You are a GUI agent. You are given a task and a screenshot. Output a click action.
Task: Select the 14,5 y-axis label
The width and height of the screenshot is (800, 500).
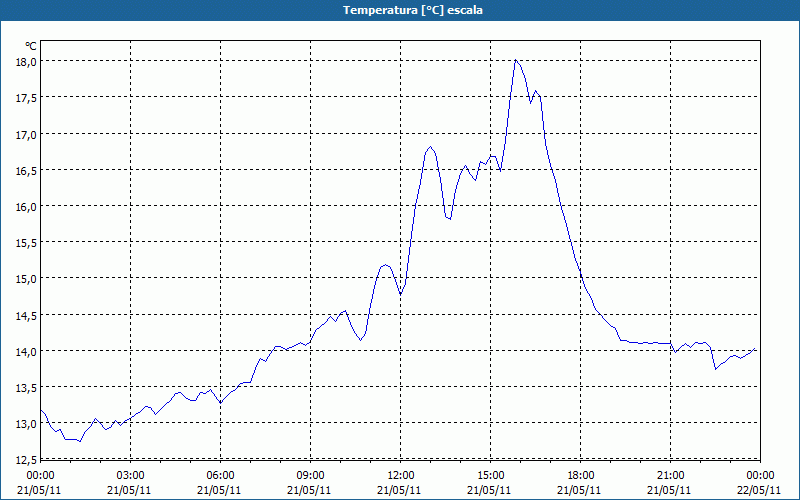click(x=26, y=316)
